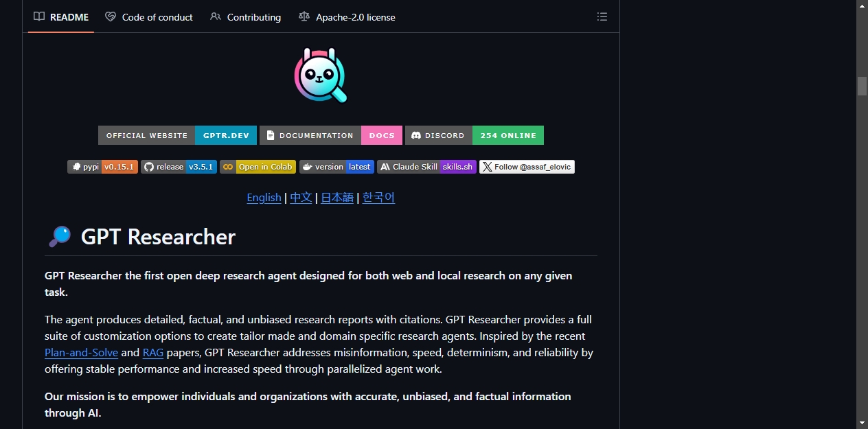
Task: Click the license scale icon
Action: coord(304,16)
